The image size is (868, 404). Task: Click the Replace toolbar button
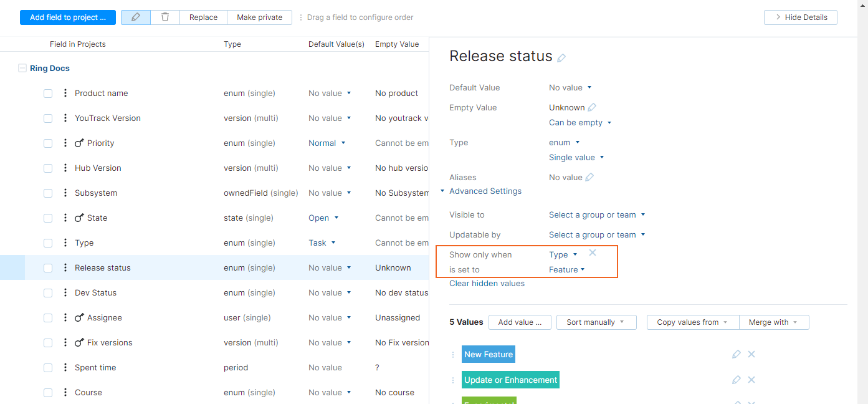[x=203, y=17]
